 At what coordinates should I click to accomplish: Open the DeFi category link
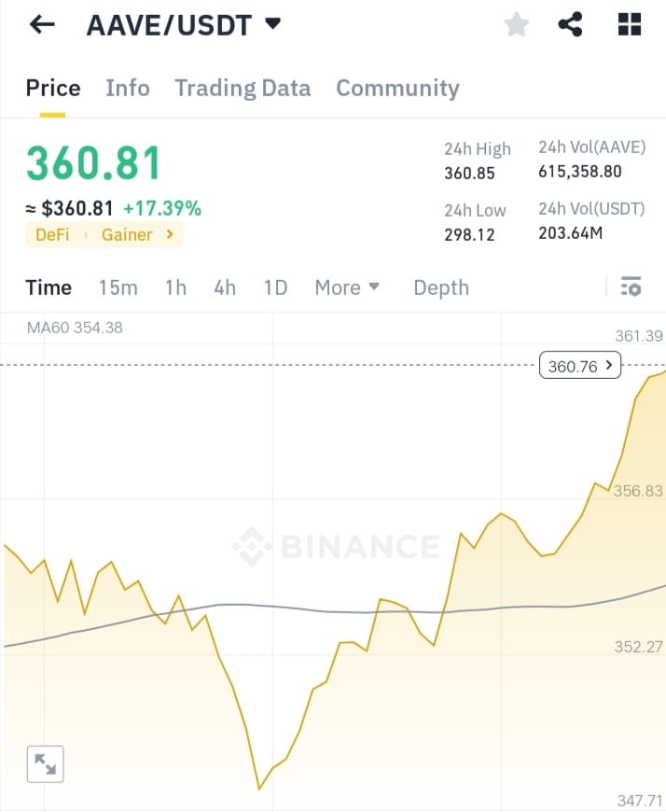[51, 235]
